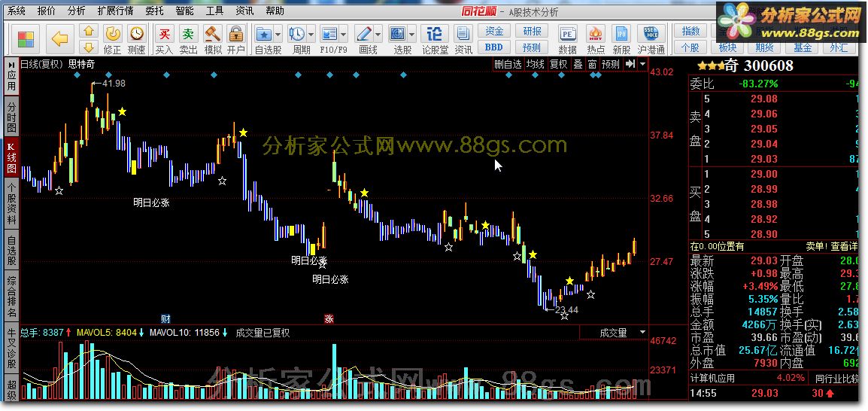Open the 委托 menu
This screenshot has height=411, width=868.
pyautogui.click(x=154, y=11)
